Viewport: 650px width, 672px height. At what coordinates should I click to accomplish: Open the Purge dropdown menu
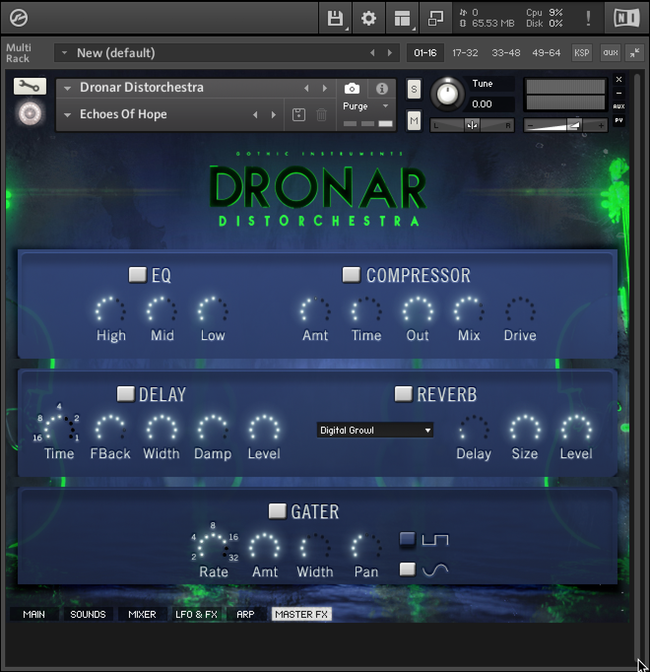click(365, 106)
